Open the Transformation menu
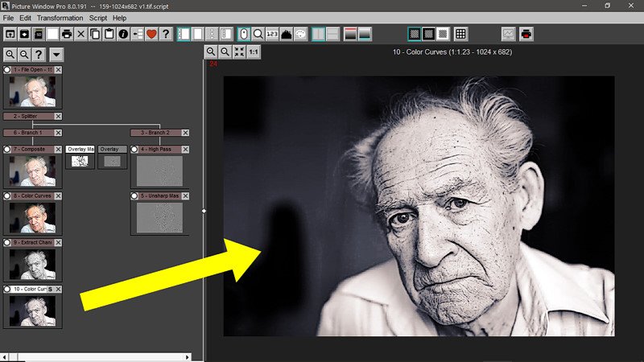644x362 pixels. tap(60, 18)
